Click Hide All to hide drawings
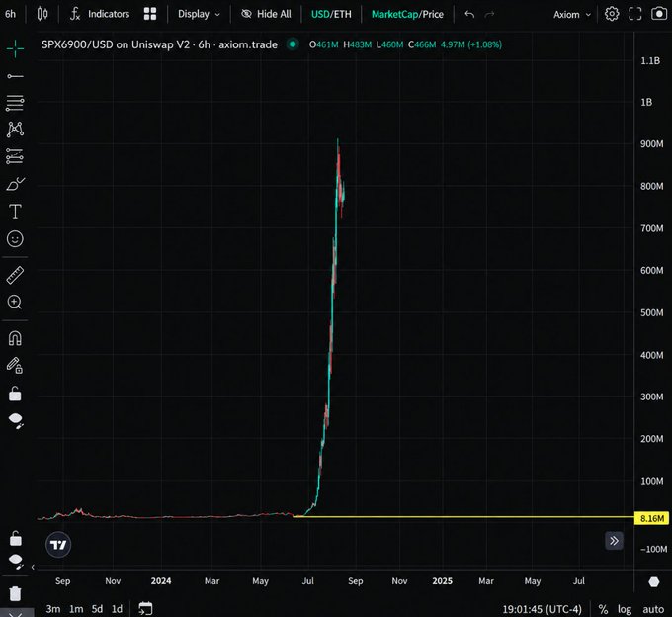 266,14
